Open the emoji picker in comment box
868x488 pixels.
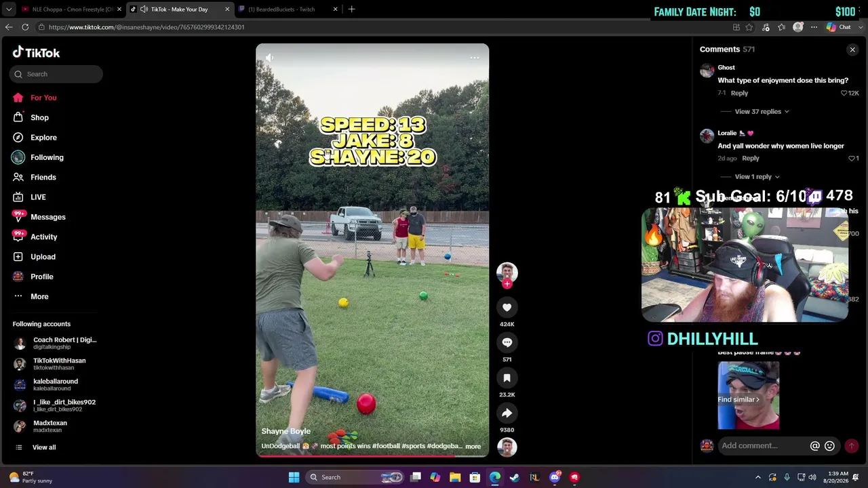(829, 446)
